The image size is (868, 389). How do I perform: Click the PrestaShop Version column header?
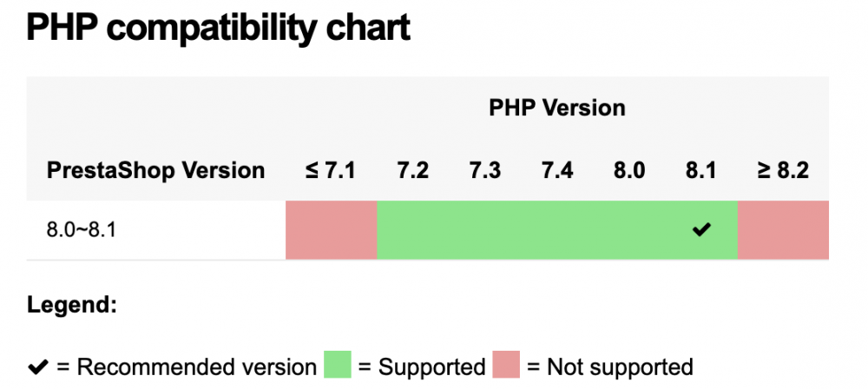[x=155, y=170]
